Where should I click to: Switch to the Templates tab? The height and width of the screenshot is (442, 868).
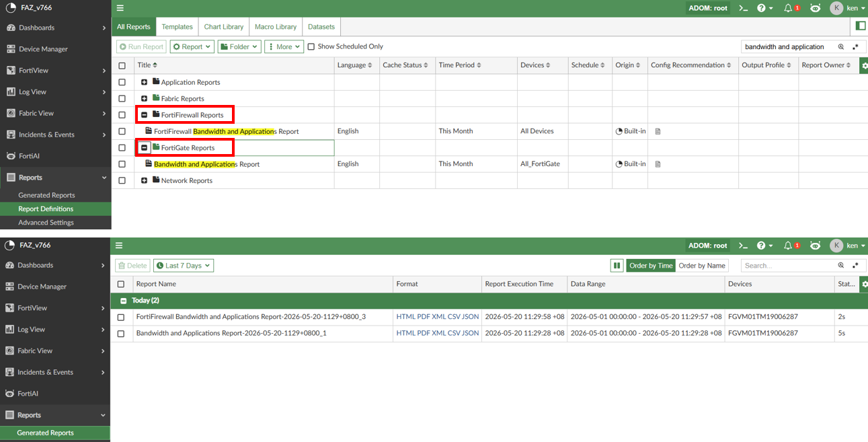(177, 27)
